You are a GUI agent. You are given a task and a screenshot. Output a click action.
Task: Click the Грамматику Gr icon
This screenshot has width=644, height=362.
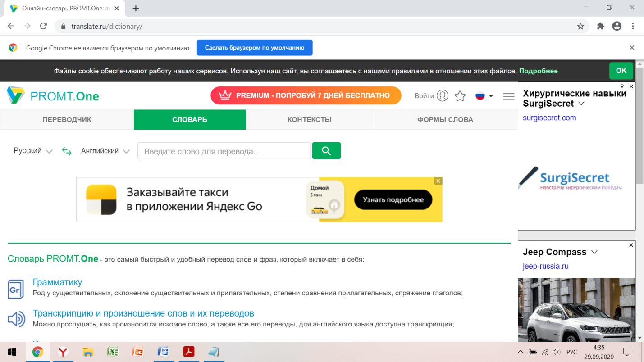pyautogui.click(x=16, y=289)
